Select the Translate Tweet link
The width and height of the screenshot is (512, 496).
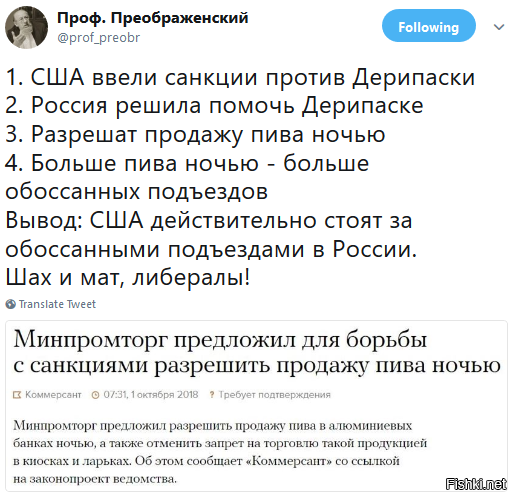(57, 304)
